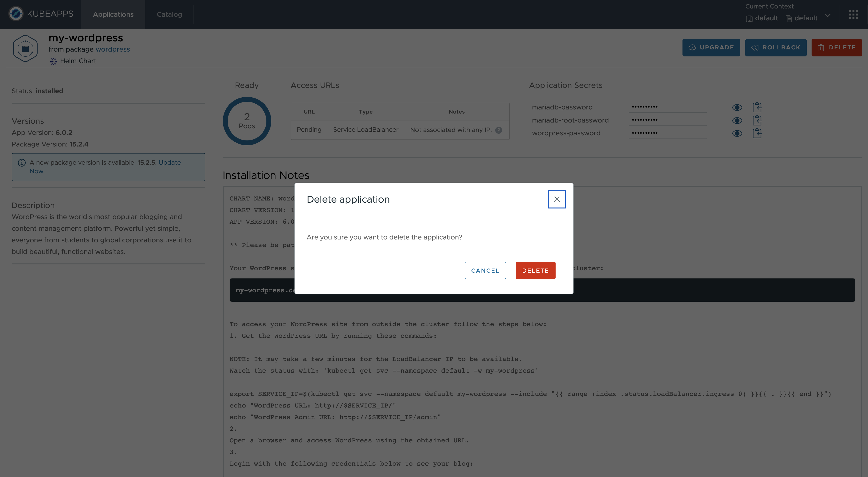Toggle visibility of mariadb-root-password secret
The image size is (868, 477).
(737, 120)
